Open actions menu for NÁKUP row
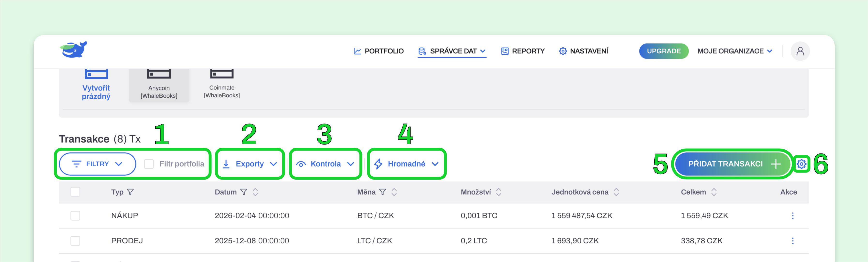 pos(793,216)
